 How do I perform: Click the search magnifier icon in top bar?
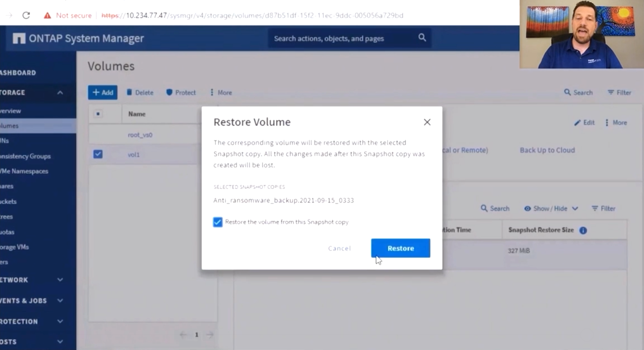[x=422, y=38]
